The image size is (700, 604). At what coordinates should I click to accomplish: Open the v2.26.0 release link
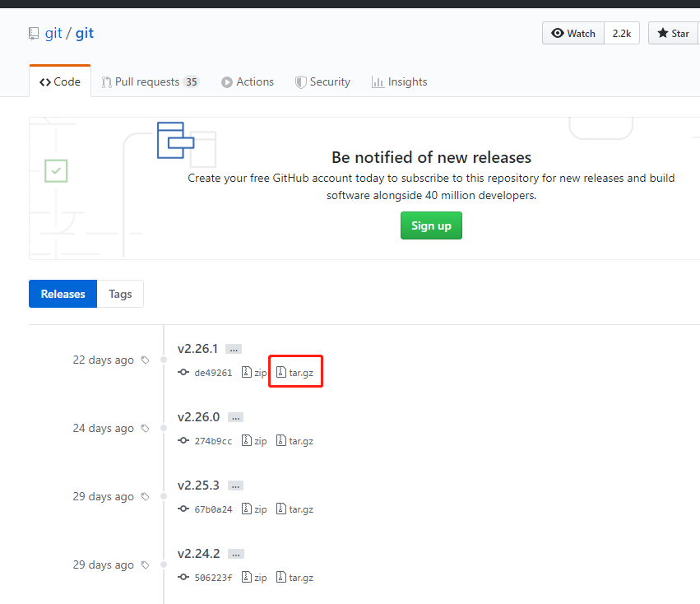point(198,417)
